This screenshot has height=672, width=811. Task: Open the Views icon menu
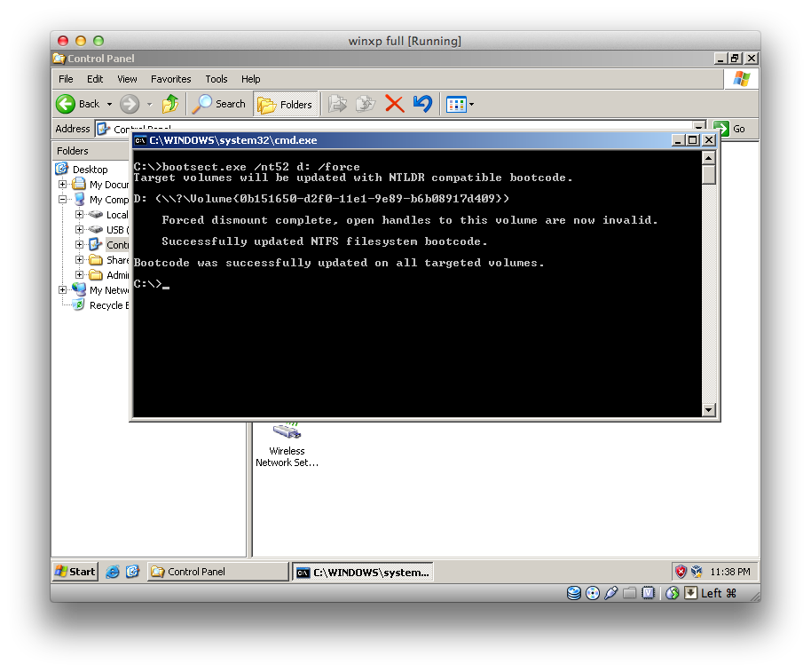click(456, 105)
